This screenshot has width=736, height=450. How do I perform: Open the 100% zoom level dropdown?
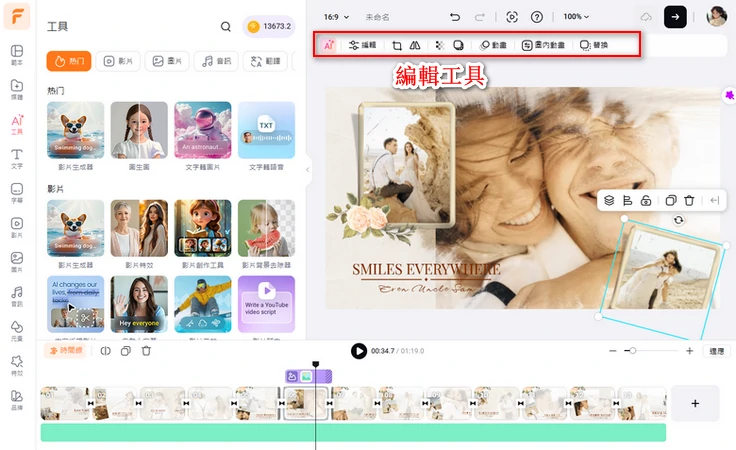[x=575, y=17]
